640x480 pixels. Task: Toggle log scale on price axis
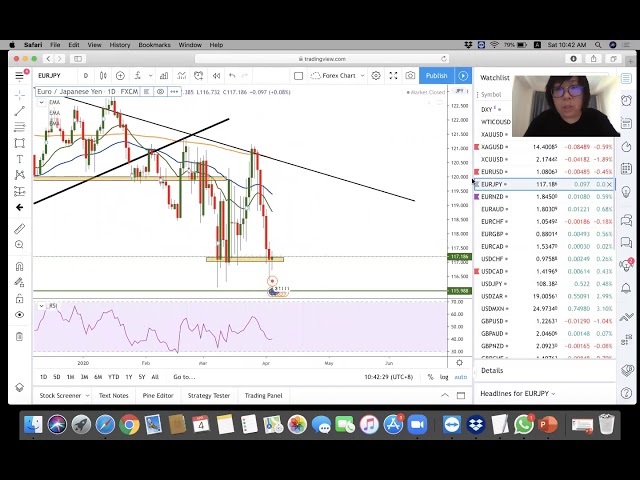click(444, 377)
